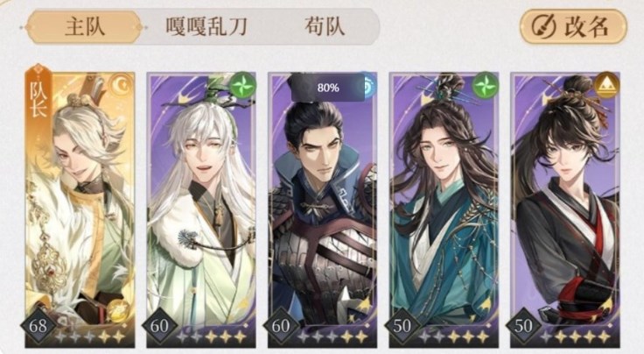Screen dimensions: 644x354
Task: Select the armored dark-haired character card
Action: click(x=322, y=209)
